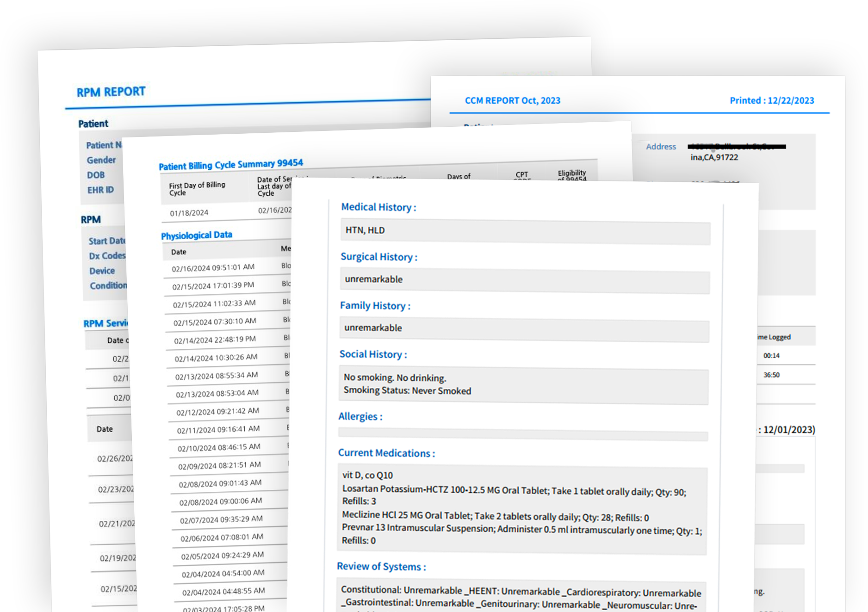Click the RPM REPORT title
The width and height of the screenshot is (868, 612).
click(111, 92)
